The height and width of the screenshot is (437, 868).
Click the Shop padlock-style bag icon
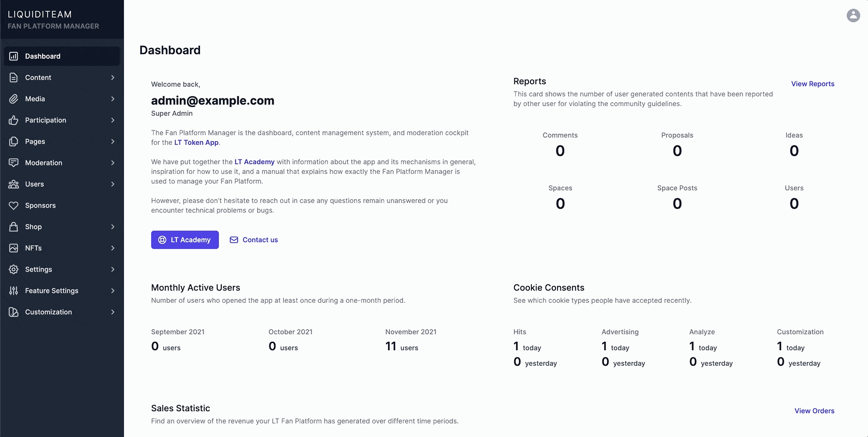[14, 227]
